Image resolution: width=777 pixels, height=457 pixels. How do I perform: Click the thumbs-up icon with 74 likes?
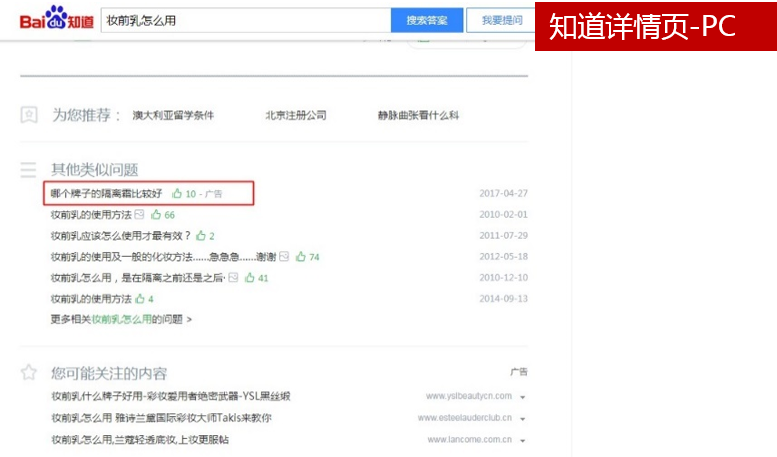tap(301, 256)
